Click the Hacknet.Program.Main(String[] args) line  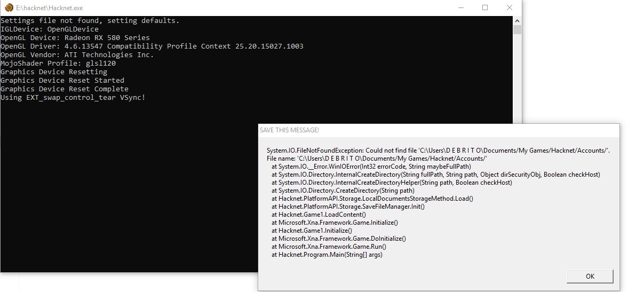click(327, 255)
